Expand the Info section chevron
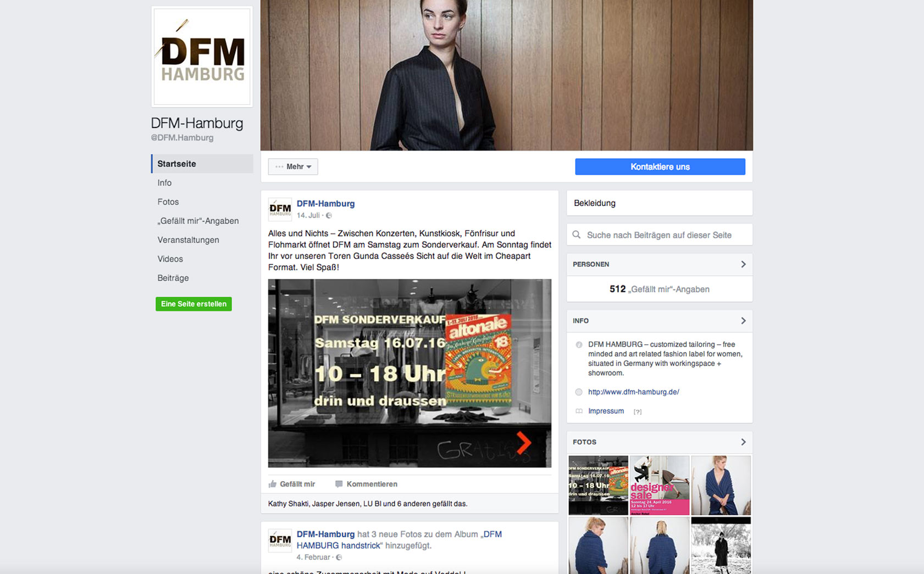The width and height of the screenshot is (924, 574). point(743,321)
